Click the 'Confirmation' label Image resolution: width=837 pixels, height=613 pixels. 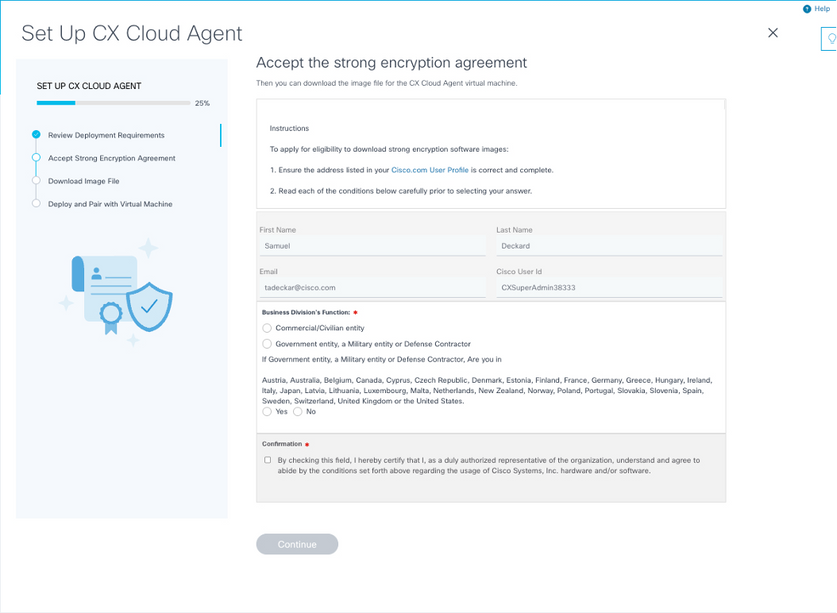[x=282, y=444]
